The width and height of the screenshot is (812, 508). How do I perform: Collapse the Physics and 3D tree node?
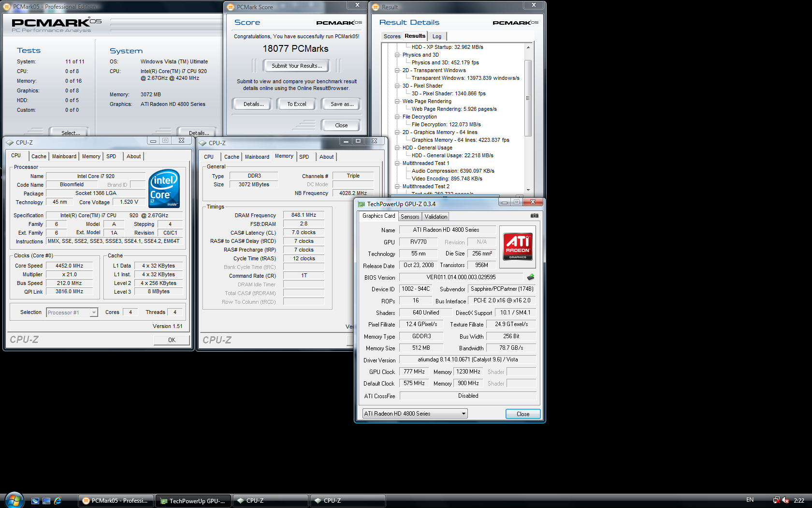coord(397,55)
